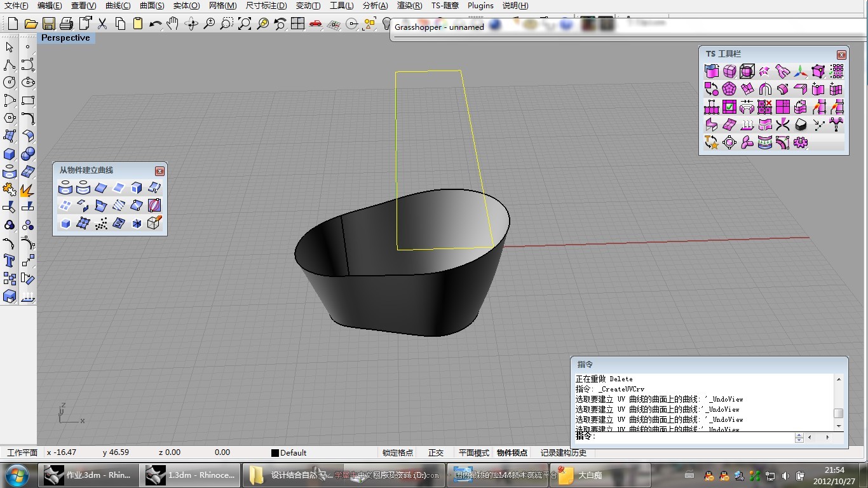The height and width of the screenshot is (488, 868).
Task: Create a new file from toolbar
Action: (x=13, y=24)
